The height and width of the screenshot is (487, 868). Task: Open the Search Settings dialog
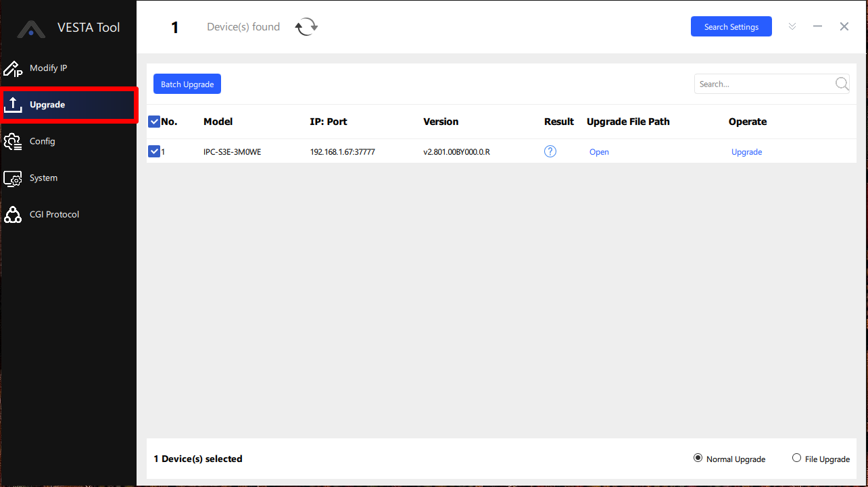coord(731,26)
